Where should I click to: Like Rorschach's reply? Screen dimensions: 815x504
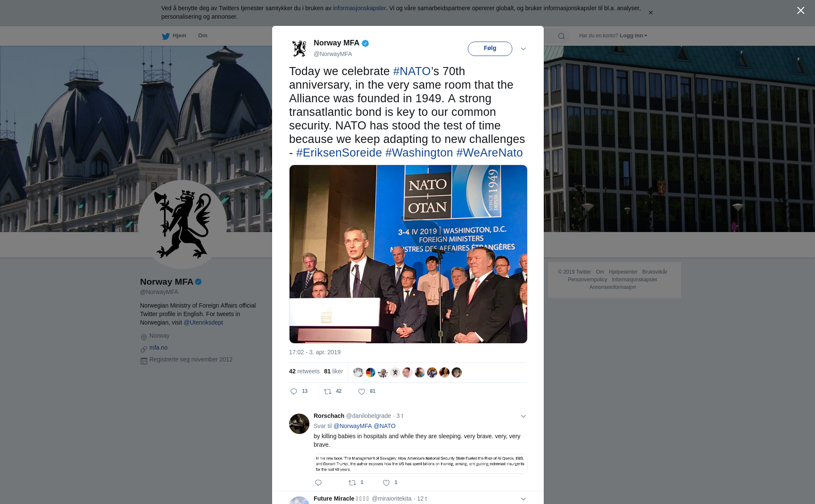386,483
